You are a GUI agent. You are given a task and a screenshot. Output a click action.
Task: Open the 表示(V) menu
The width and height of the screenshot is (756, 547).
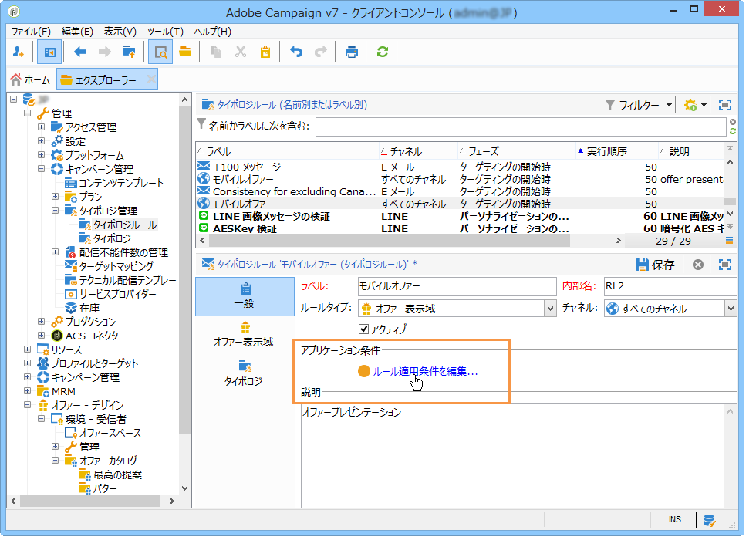pyautogui.click(x=120, y=32)
